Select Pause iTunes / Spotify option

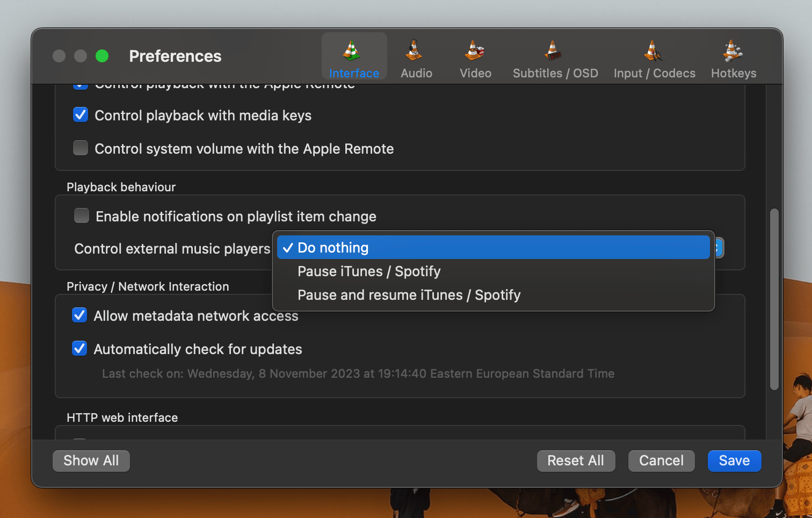coord(368,271)
